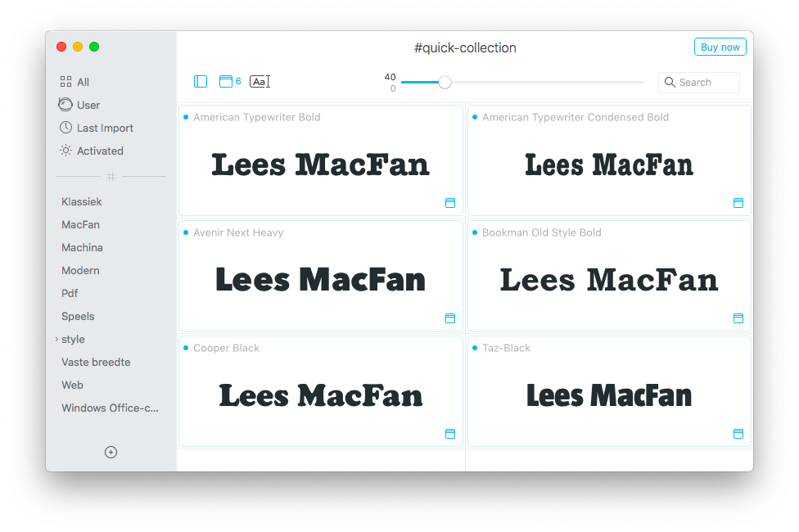This screenshot has height=532, width=799.
Task: Click the #quick-collection window title
Action: tap(465, 48)
